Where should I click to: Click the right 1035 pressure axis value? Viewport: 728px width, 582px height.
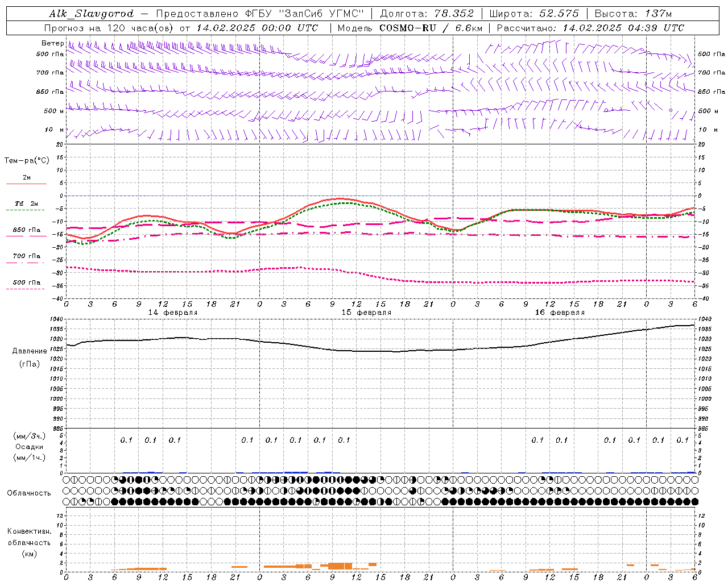click(x=705, y=329)
